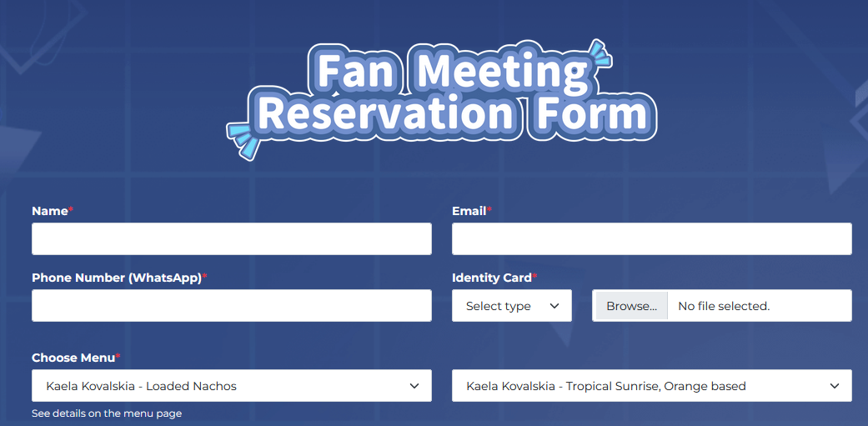868x426 pixels.
Task: Open the Loaded Nachos food menu dropdown
Action: (x=231, y=386)
